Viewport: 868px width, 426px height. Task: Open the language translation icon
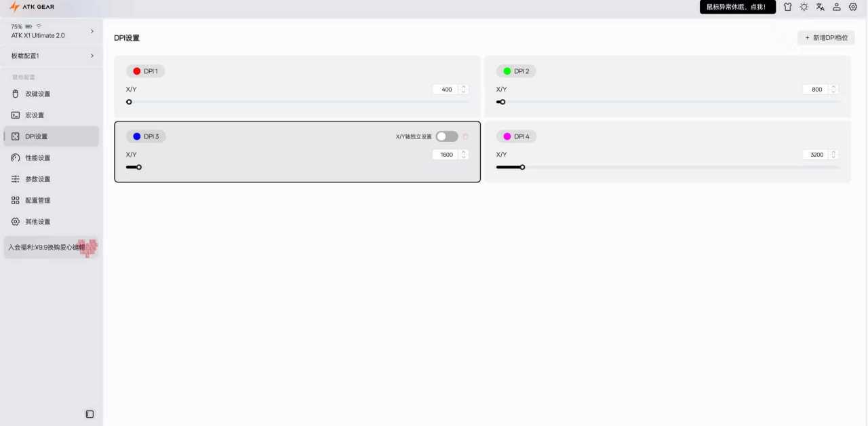pyautogui.click(x=821, y=7)
